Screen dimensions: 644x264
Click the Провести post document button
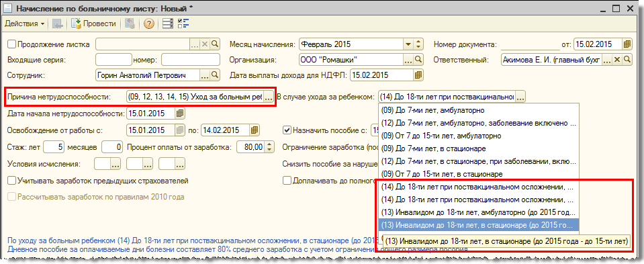point(93,24)
